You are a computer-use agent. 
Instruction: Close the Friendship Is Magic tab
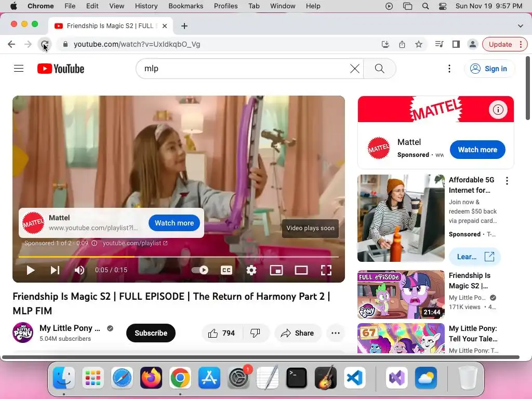point(165,26)
